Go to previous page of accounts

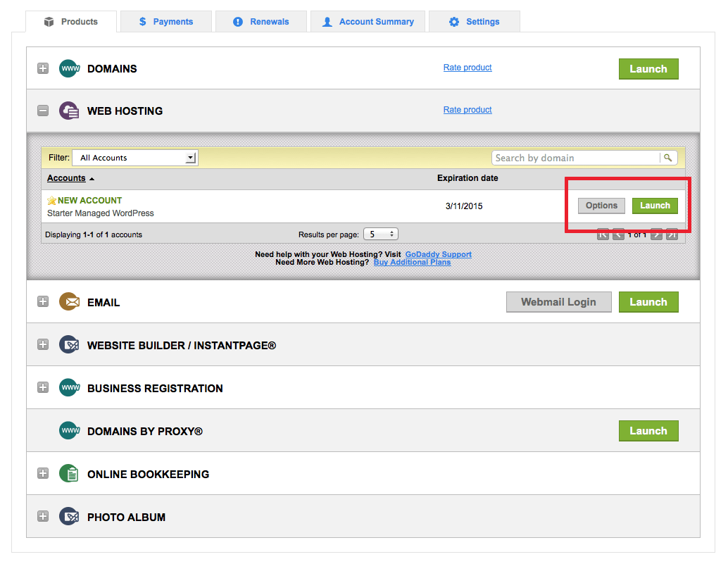(618, 235)
